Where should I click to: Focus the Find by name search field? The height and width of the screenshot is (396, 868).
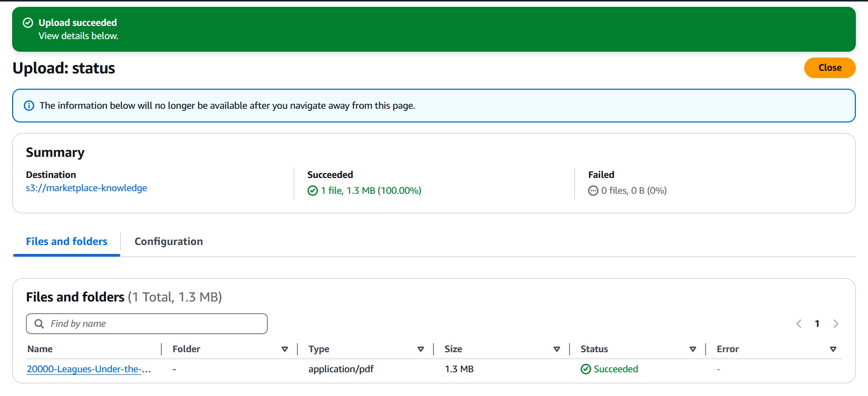[147, 324]
